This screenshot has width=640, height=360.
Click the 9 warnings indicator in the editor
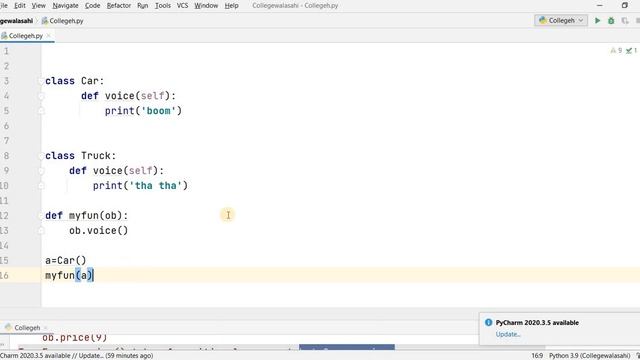[x=616, y=51]
